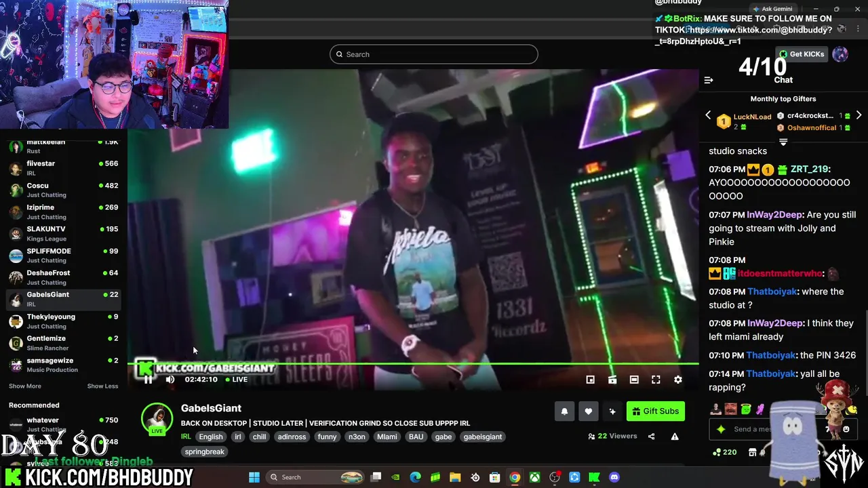The image size is (868, 488).
Task: Open whatever recommended channel
Action: pos(63,424)
